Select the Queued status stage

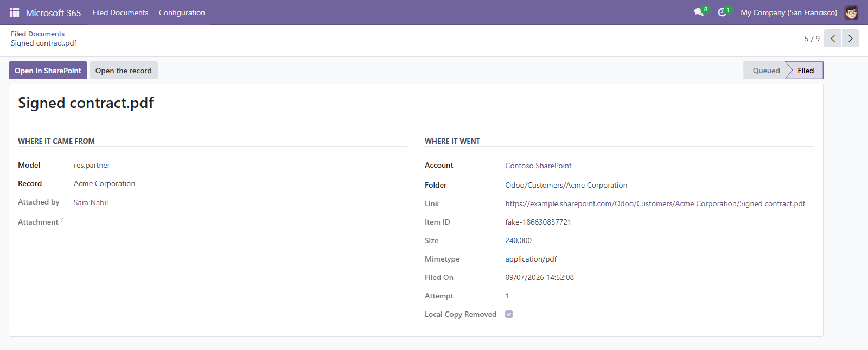click(x=766, y=71)
